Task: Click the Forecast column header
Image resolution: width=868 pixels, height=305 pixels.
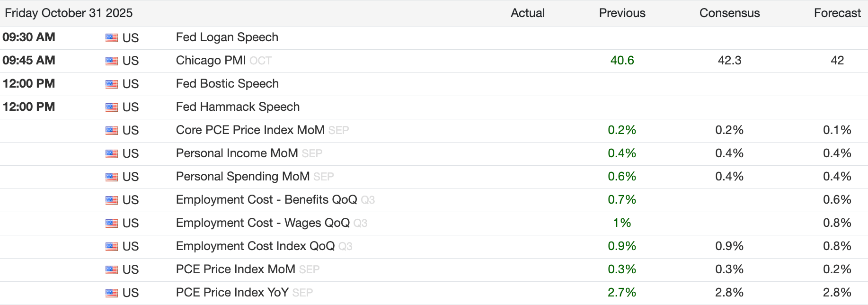Action: click(837, 13)
